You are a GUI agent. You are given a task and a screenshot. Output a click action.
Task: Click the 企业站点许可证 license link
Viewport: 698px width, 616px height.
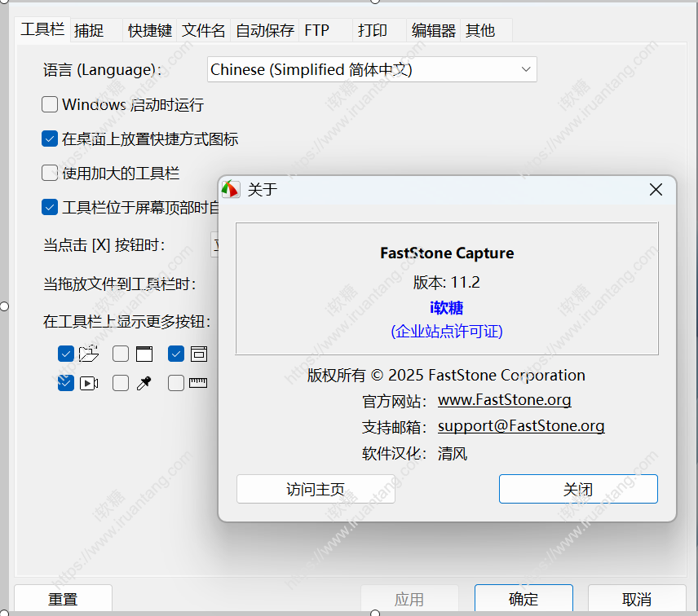(446, 331)
